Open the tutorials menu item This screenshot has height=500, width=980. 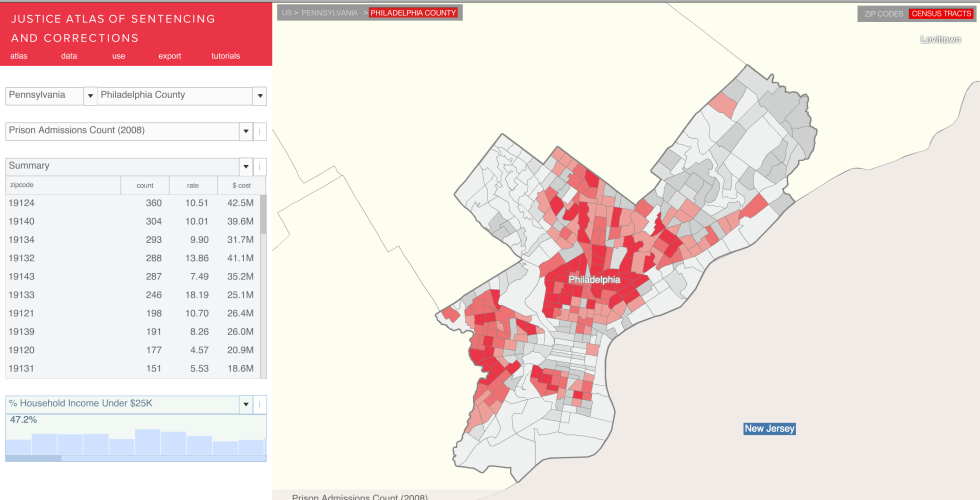pyautogui.click(x=226, y=56)
